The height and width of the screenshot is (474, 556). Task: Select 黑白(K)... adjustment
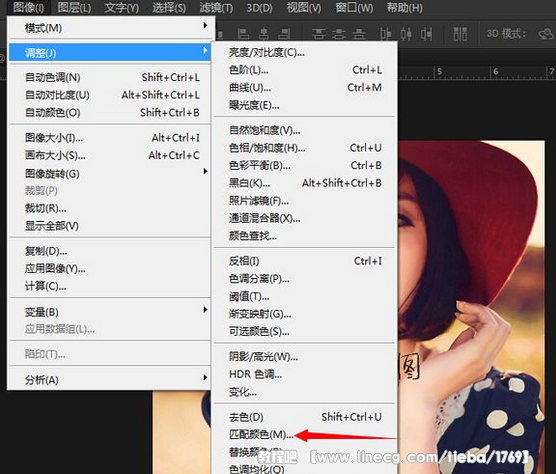click(304, 183)
